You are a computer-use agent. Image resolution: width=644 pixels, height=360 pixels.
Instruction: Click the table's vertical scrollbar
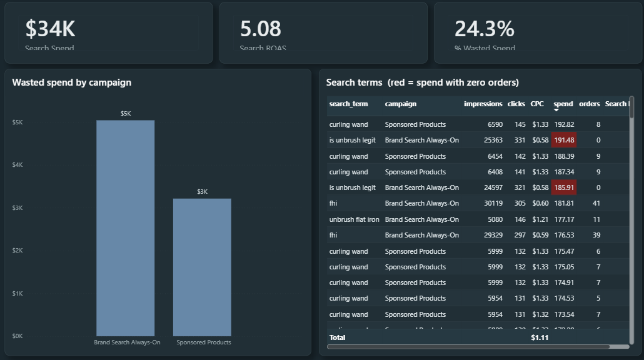[x=631, y=219]
